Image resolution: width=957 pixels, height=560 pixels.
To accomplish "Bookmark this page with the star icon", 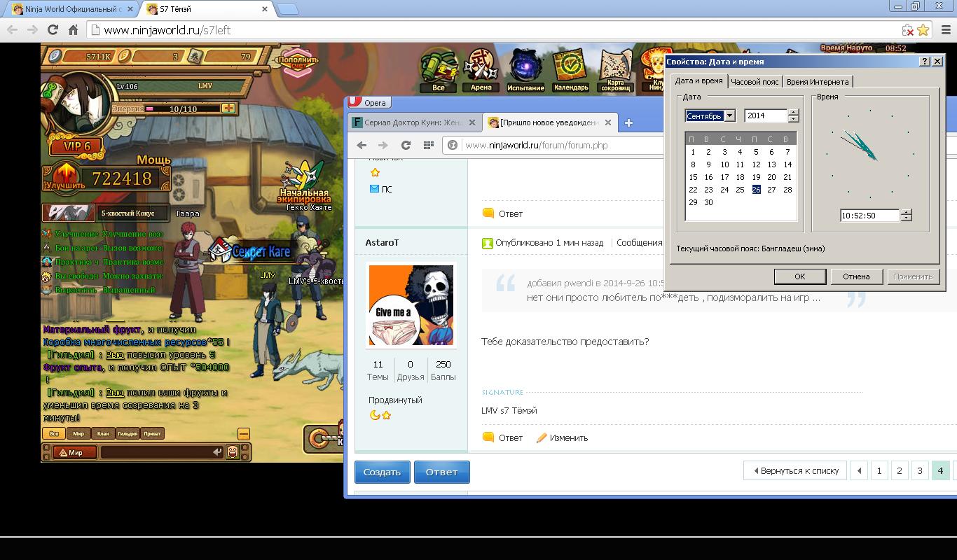I will (923, 30).
